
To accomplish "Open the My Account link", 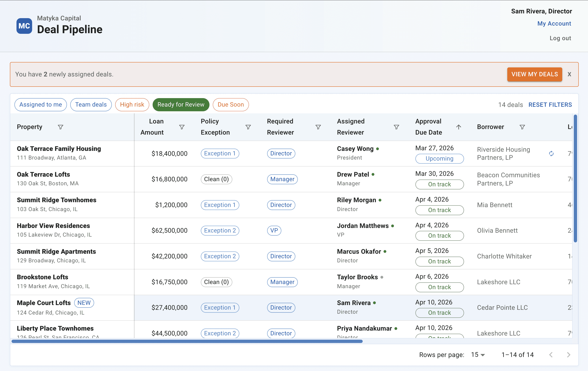I will (x=554, y=23).
